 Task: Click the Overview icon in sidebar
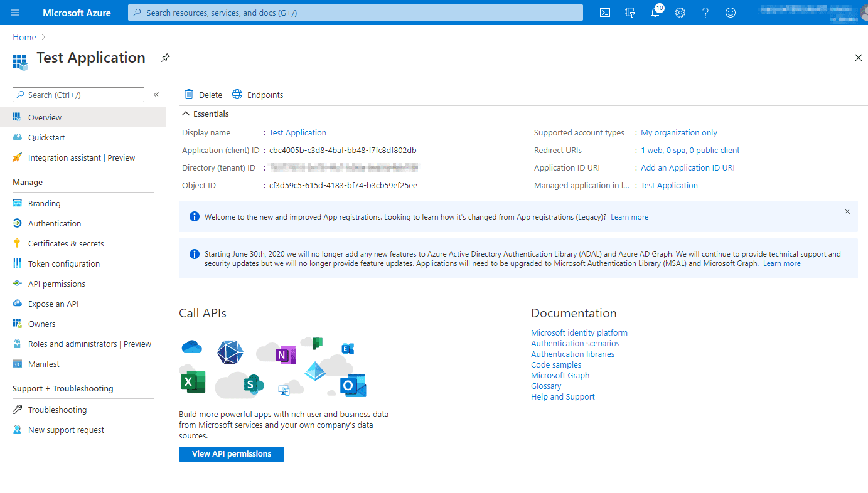click(17, 117)
